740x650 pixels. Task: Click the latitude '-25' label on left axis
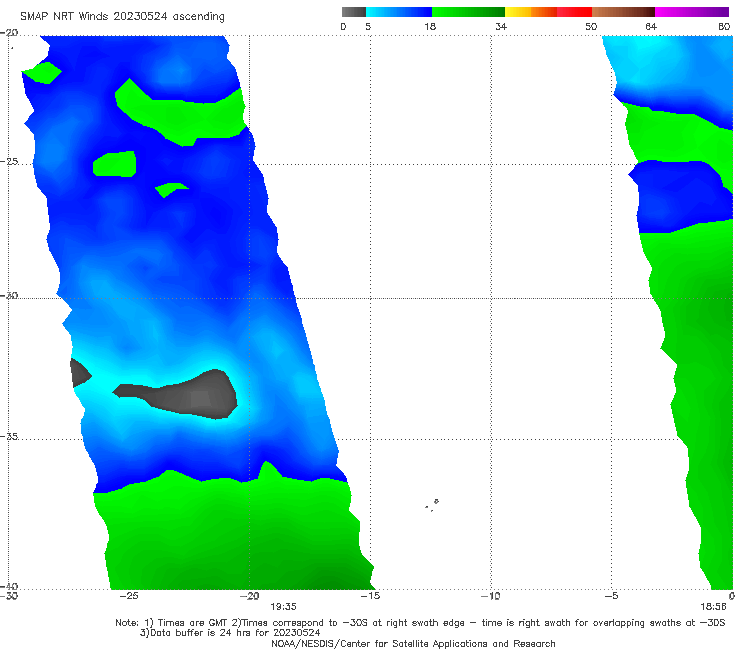[x=9, y=161]
